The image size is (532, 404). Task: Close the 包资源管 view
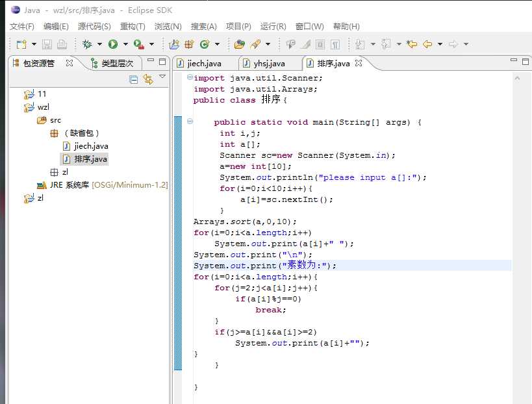click(70, 63)
